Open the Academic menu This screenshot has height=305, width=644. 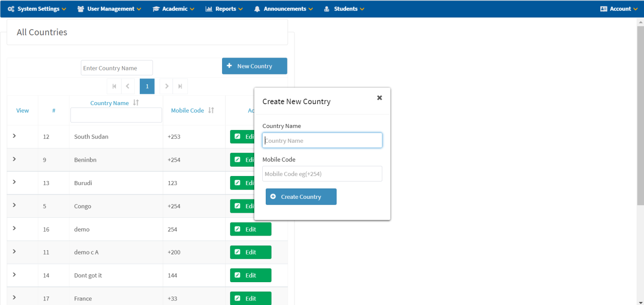pos(173,9)
